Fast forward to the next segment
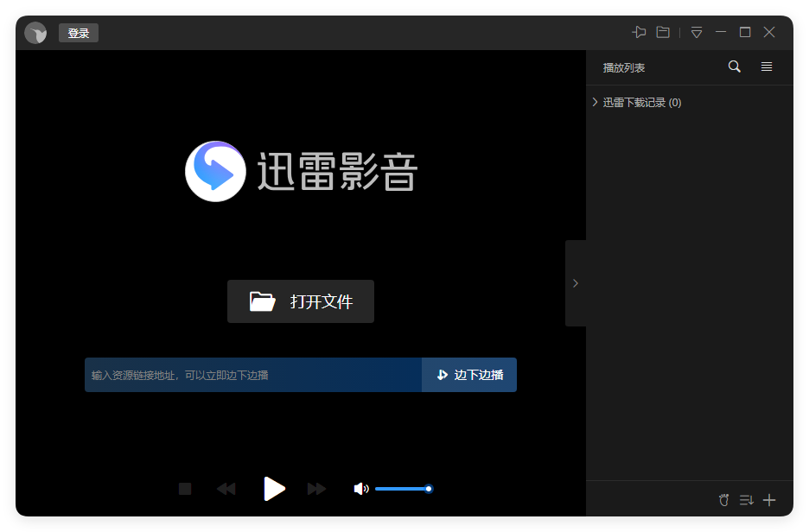This screenshot has height=532, width=809. [316, 488]
